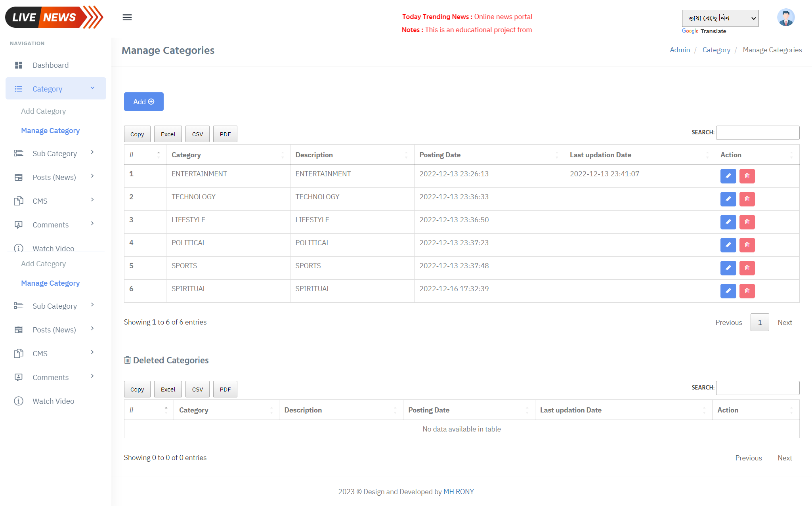Open the hamburger navigation menu
Image resolution: width=812 pixels, height=506 pixels.
tap(127, 17)
